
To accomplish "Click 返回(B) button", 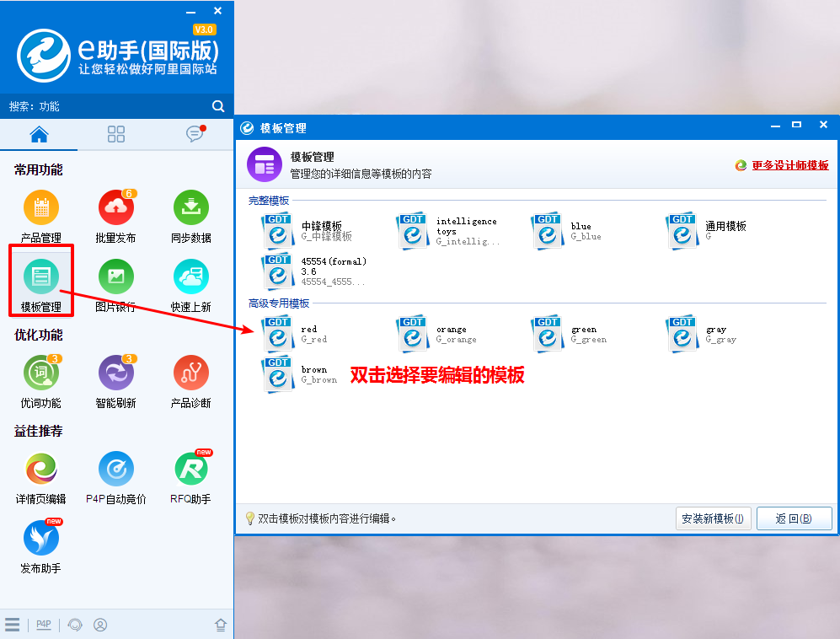I will pos(794,518).
